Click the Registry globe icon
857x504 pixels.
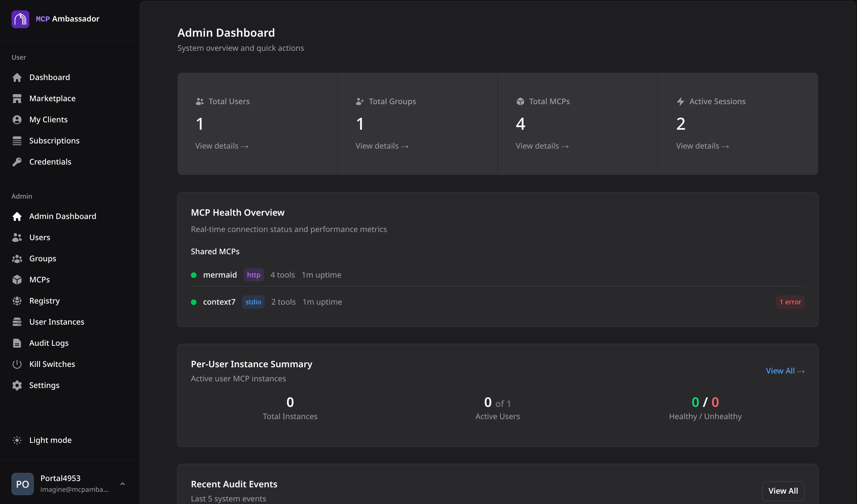coord(17,301)
